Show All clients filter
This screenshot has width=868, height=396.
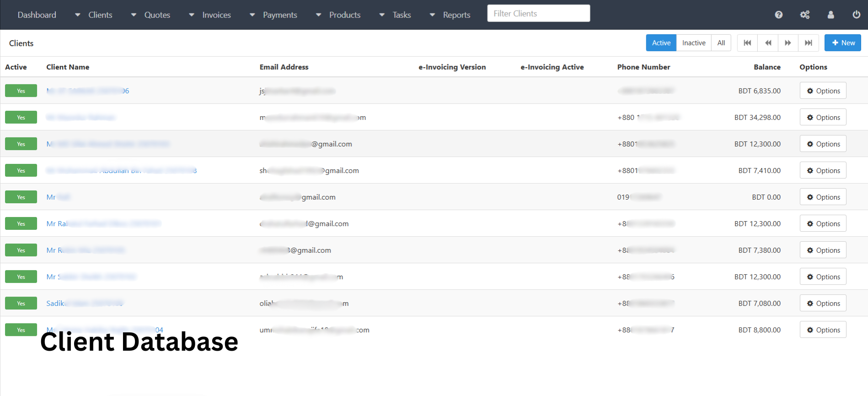(x=721, y=43)
